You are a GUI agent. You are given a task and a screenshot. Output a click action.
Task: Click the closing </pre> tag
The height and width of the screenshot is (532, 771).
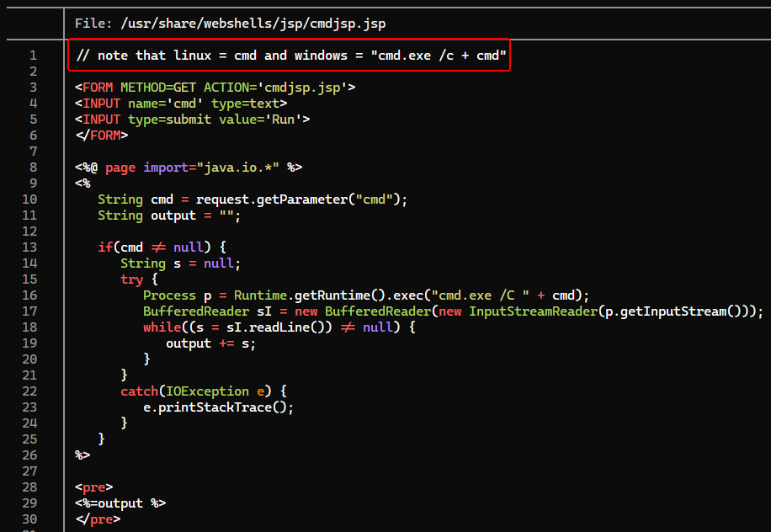[98, 519]
